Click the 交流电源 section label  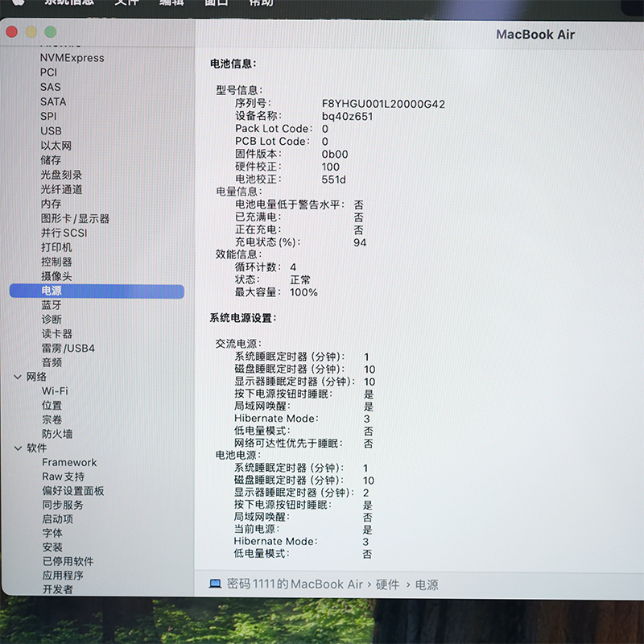238,344
